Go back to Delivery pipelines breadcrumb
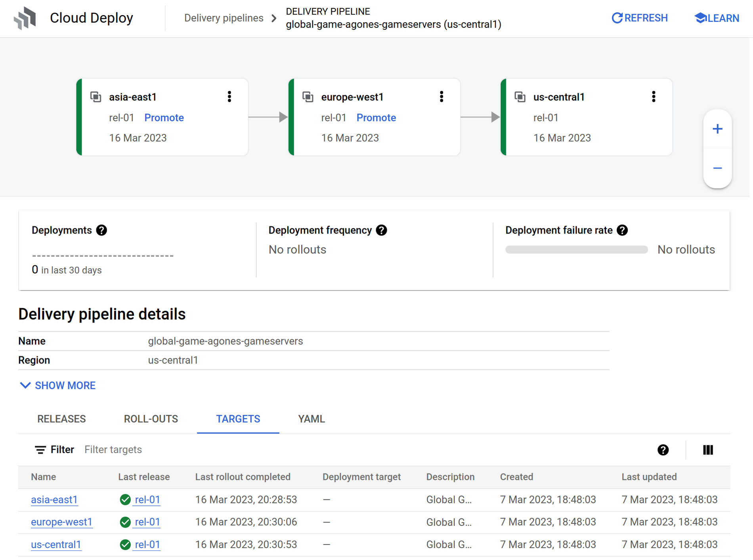753x560 pixels. pyautogui.click(x=224, y=18)
